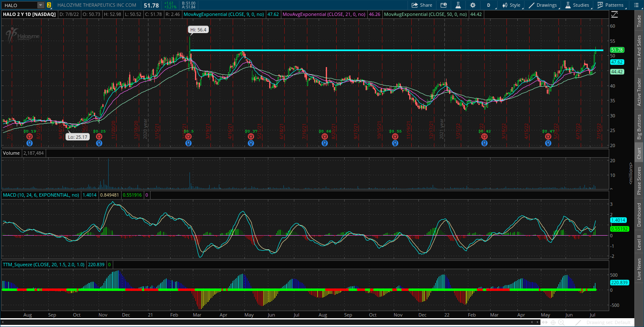Viewport: 644px width, 327px height.
Task: Click the $0.25 earnings phone icon
Action: [x=99, y=137]
